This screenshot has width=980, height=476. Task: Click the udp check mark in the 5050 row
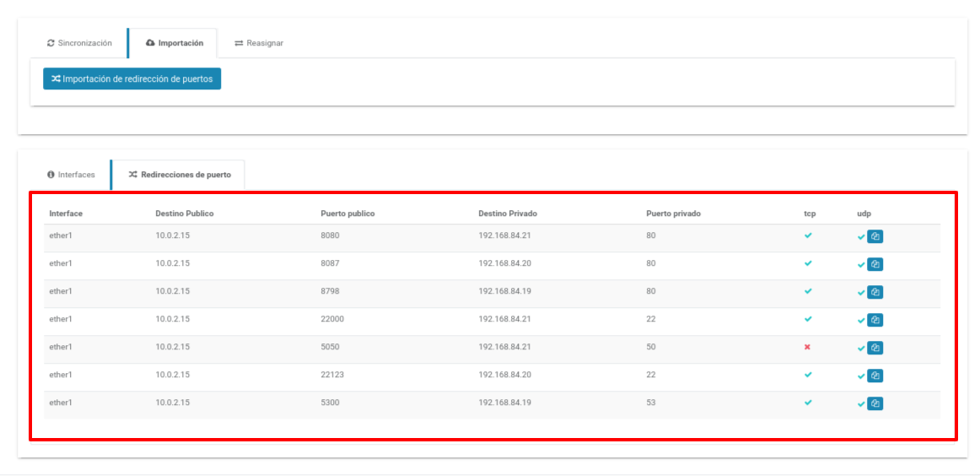coord(861,349)
